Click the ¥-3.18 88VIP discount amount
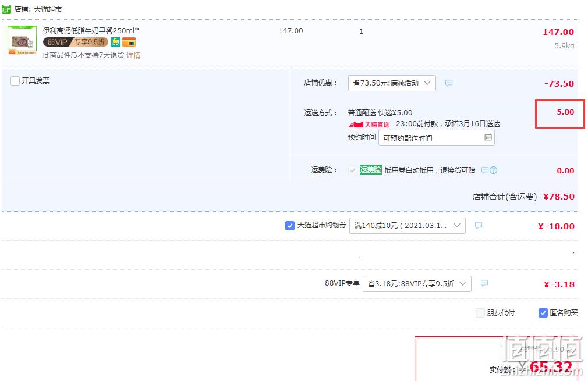Image resolution: width=588 pixels, height=381 pixels. pyautogui.click(x=559, y=284)
